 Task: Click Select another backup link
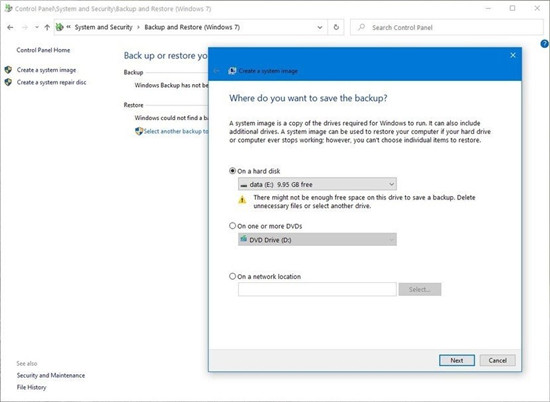point(176,131)
